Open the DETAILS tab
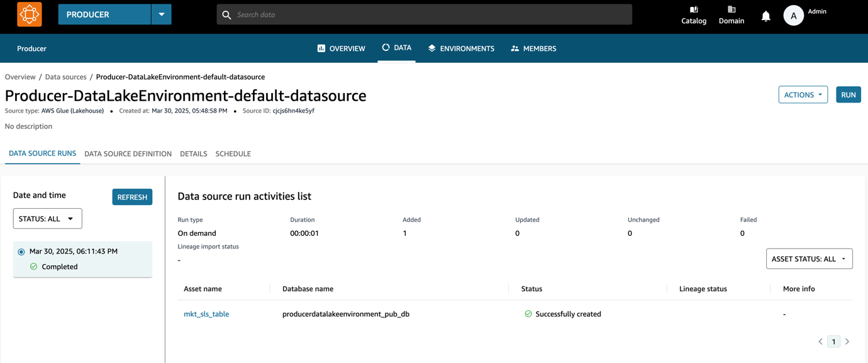Image resolution: width=868 pixels, height=363 pixels. click(193, 154)
